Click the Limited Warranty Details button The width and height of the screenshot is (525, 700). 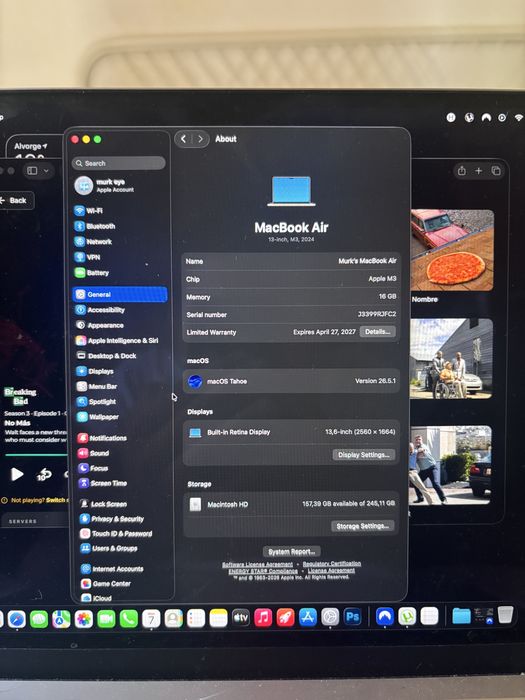(x=378, y=332)
